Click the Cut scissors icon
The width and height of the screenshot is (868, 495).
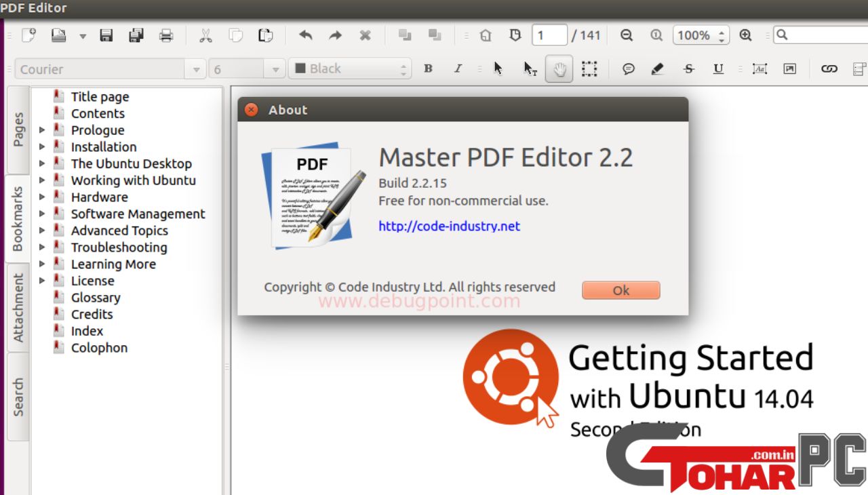[x=205, y=35]
